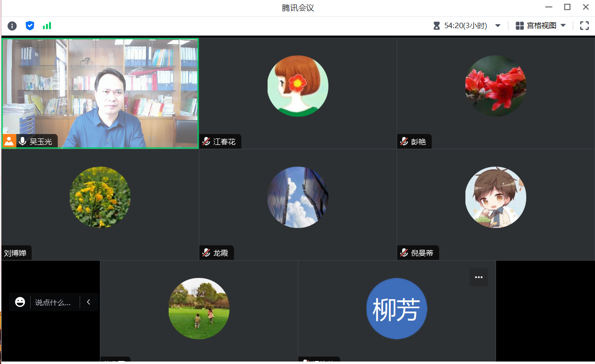
Task: Toggle the microphone icon beside 吴玉光
Action: point(22,141)
